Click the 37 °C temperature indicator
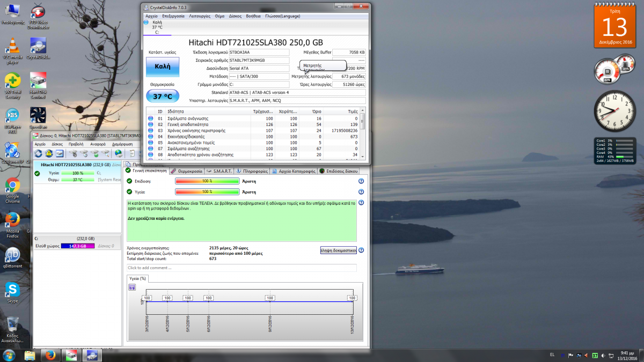 point(163,97)
